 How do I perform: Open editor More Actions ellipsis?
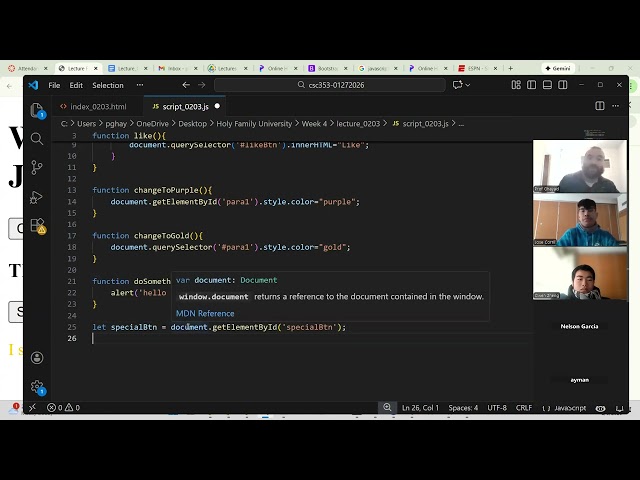pyautogui.click(x=616, y=106)
